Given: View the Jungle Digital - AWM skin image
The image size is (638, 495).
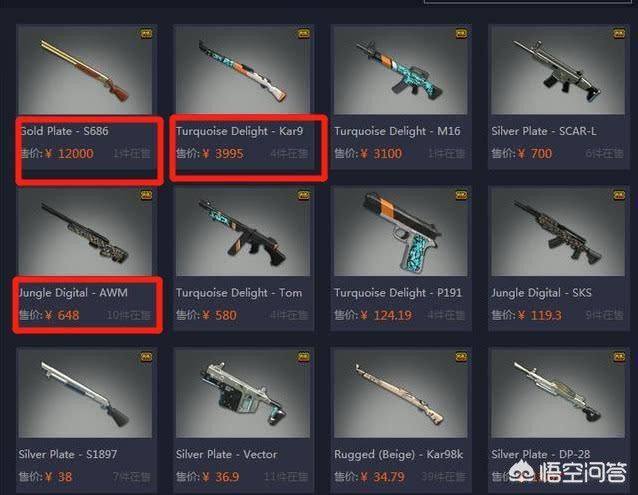Looking at the screenshot, I should pos(85,232).
